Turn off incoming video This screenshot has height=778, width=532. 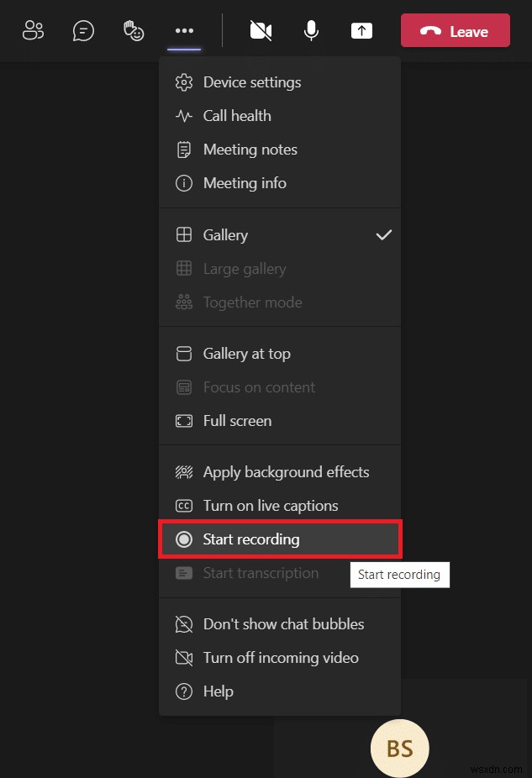[x=281, y=658]
